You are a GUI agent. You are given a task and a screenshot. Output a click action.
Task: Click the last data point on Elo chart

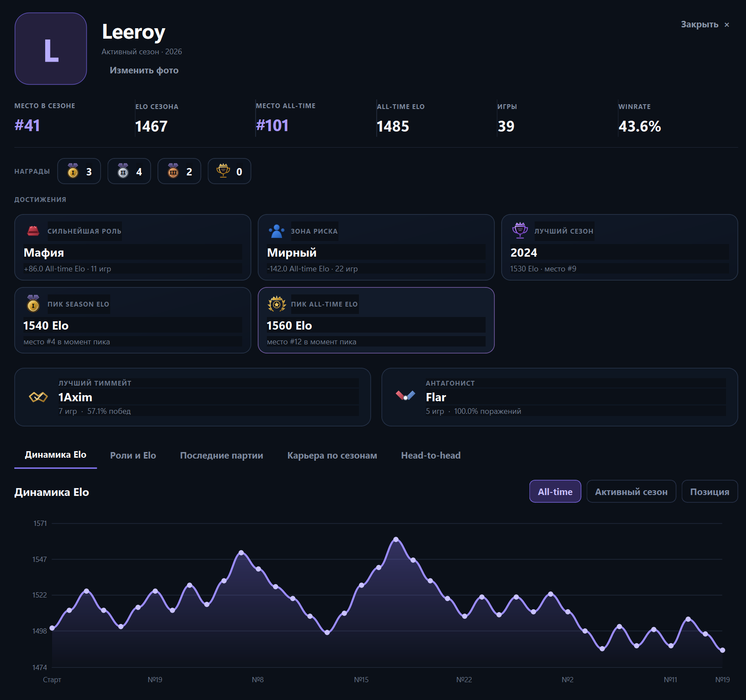723,650
